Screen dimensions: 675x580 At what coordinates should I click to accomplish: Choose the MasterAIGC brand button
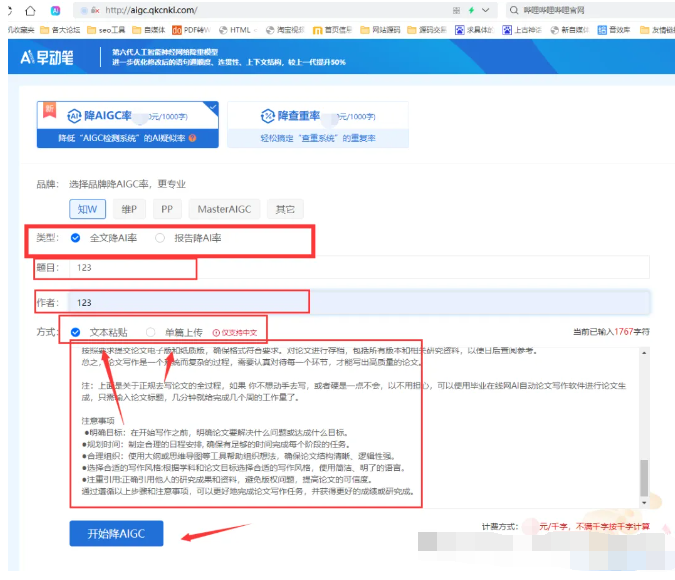(x=224, y=209)
